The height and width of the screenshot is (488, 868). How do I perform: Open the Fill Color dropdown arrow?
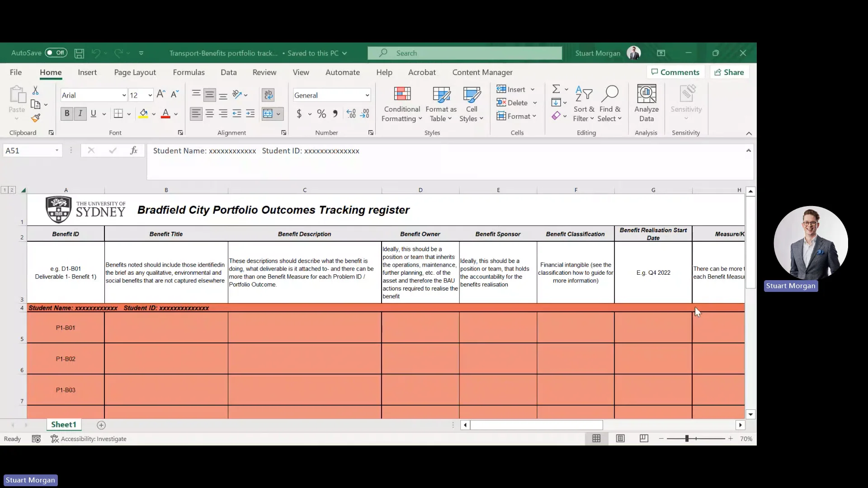[x=153, y=113]
